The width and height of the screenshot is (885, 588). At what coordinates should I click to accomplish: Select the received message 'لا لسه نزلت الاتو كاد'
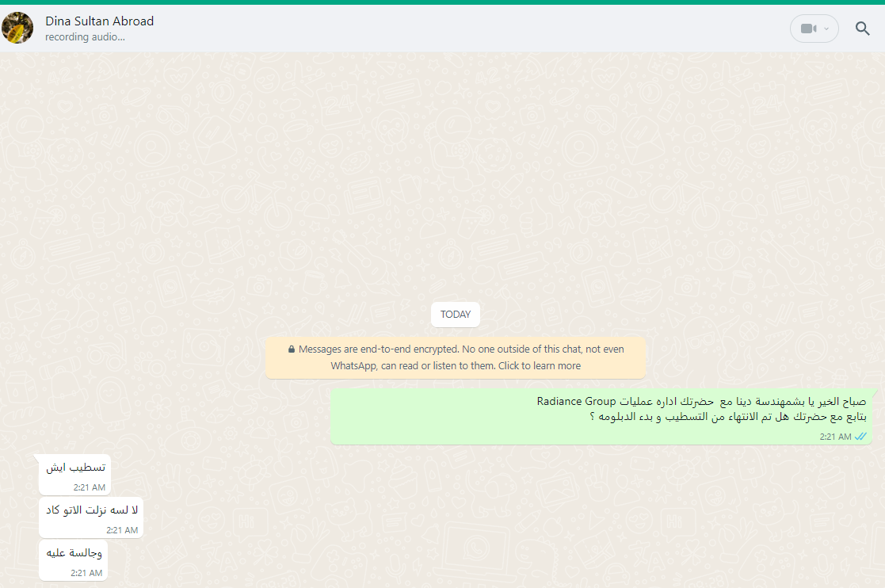[x=91, y=517]
